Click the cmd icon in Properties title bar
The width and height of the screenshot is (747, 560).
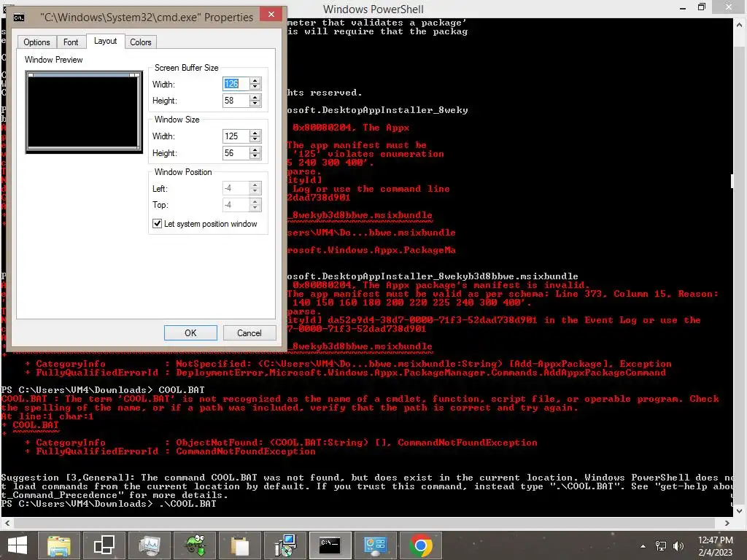point(19,17)
